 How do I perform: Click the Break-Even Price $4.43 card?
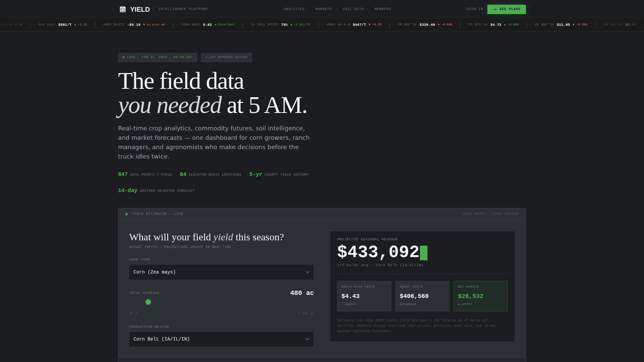364,296
